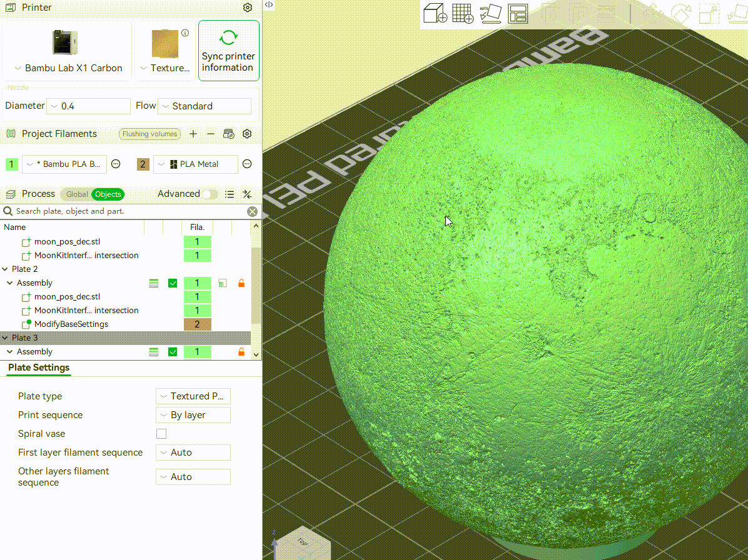Image resolution: width=748 pixels, height=560 pixels.
Task: Open printer settings gear icon
Action: coord(248,7)
